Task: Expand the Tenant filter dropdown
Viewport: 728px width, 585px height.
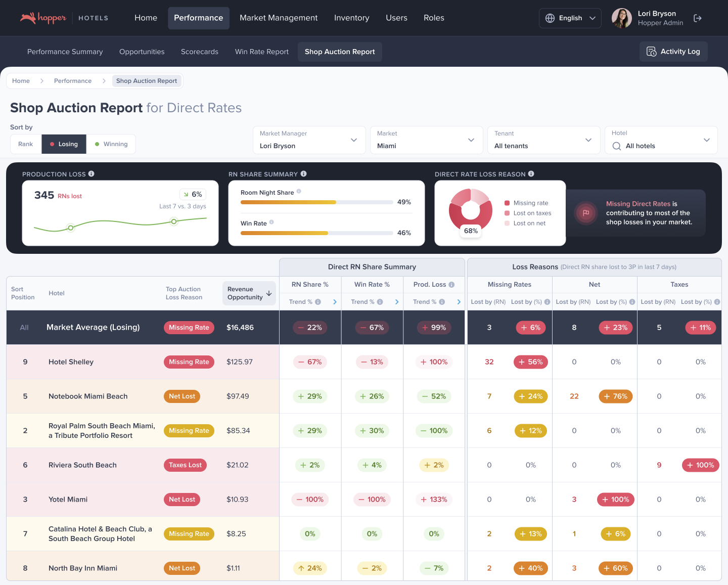Action: tap(543, 140)
